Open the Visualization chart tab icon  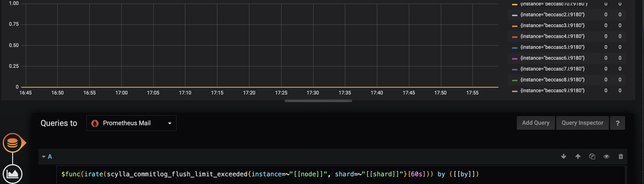(12, 174)
